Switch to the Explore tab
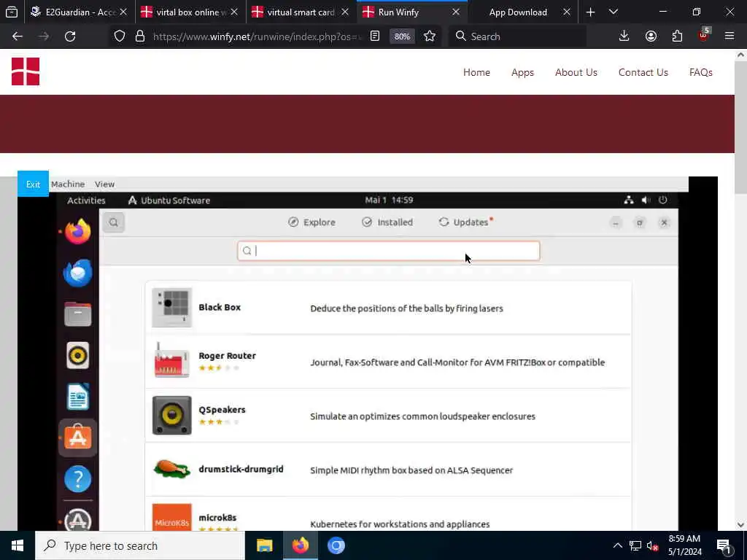 click(x=311, y=222)
